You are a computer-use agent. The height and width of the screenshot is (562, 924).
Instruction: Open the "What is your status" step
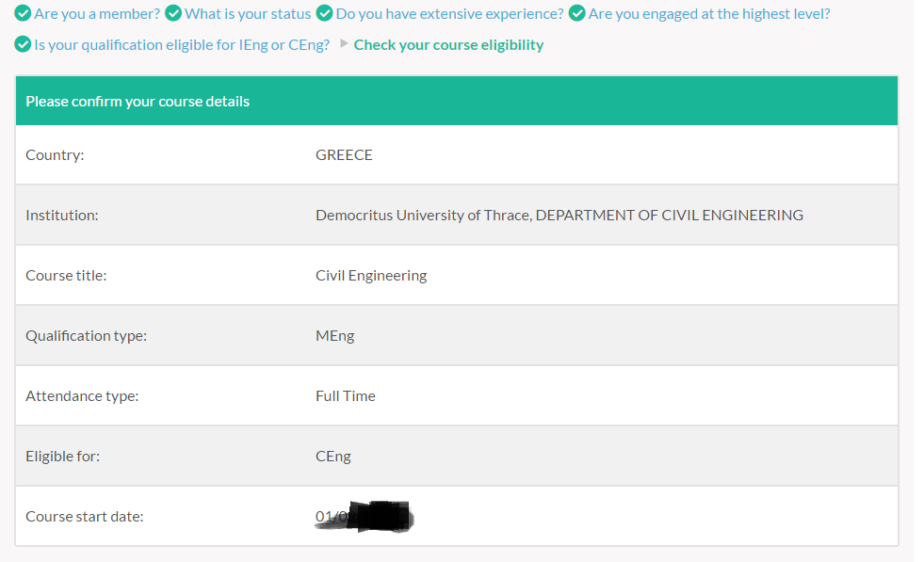pos(248,14)
